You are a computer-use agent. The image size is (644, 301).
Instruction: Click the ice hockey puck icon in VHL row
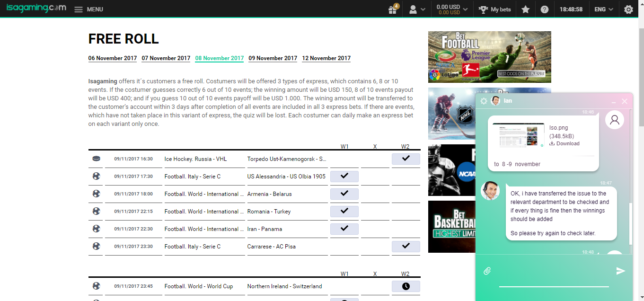pyautogui.click(x=97, y=159)
